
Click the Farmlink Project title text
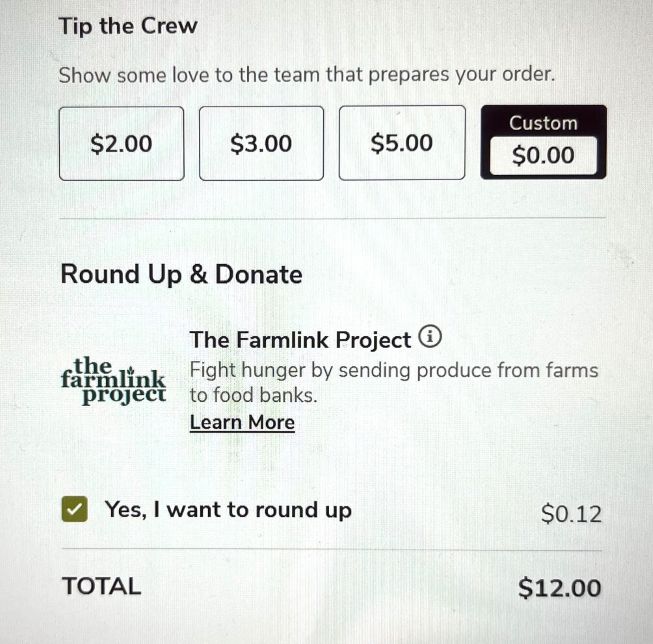tap(300, 340)
